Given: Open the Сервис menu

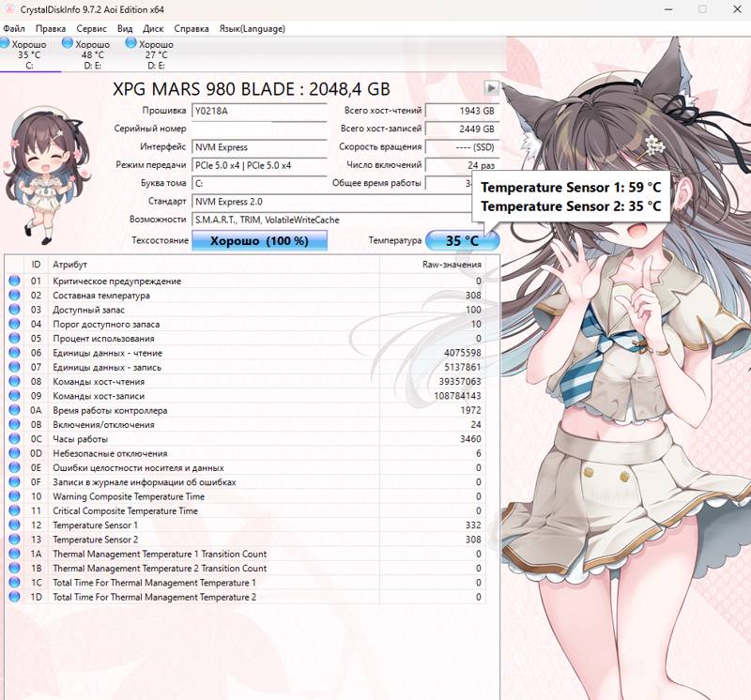Looking at the screenshot, I should click(91, 29).
